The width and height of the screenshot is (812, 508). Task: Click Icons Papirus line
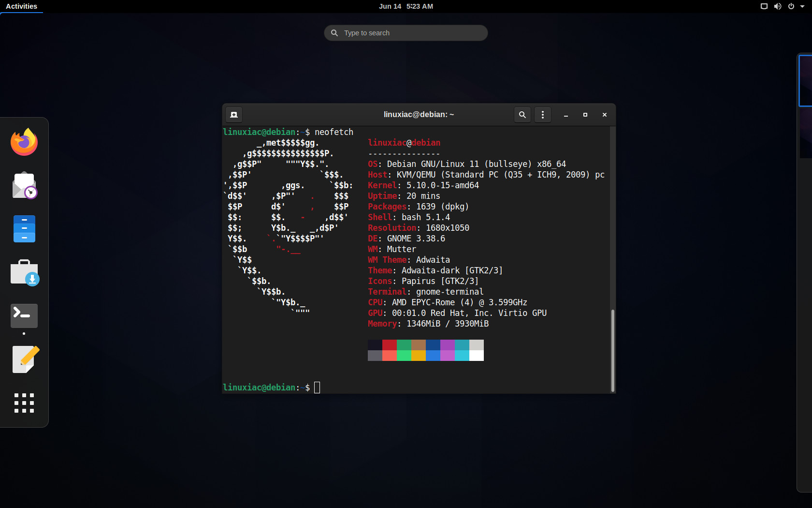pyautogui.click(x=423, y=281)
